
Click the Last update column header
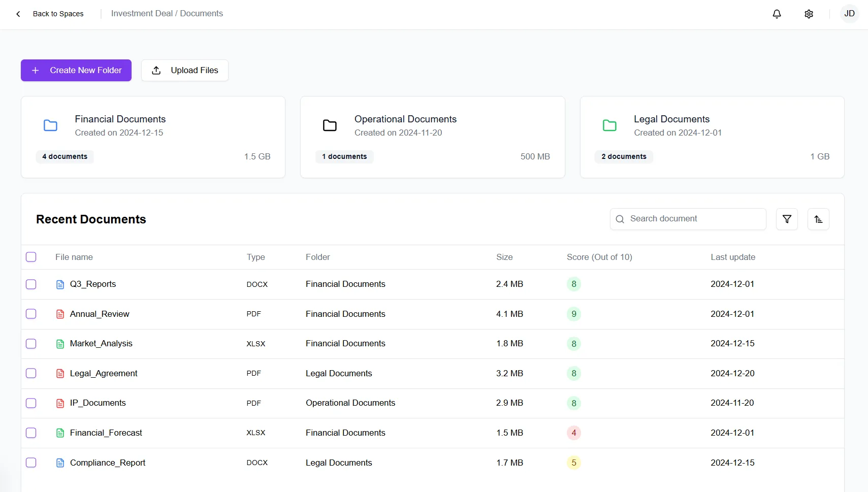pyautogui.click(x=733, y=257)
